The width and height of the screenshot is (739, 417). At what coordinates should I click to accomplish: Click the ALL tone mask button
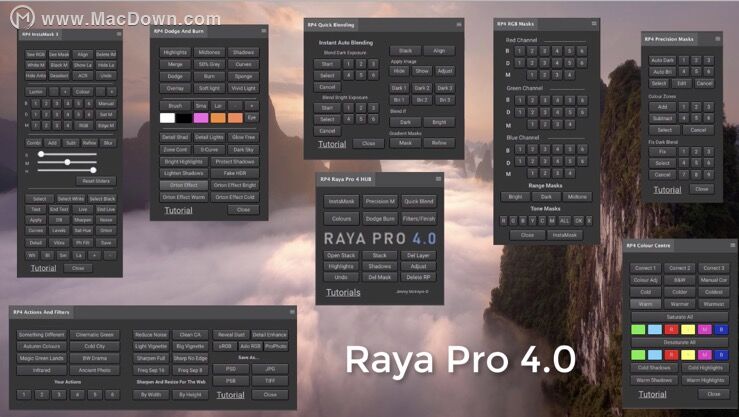click(564, 221)
